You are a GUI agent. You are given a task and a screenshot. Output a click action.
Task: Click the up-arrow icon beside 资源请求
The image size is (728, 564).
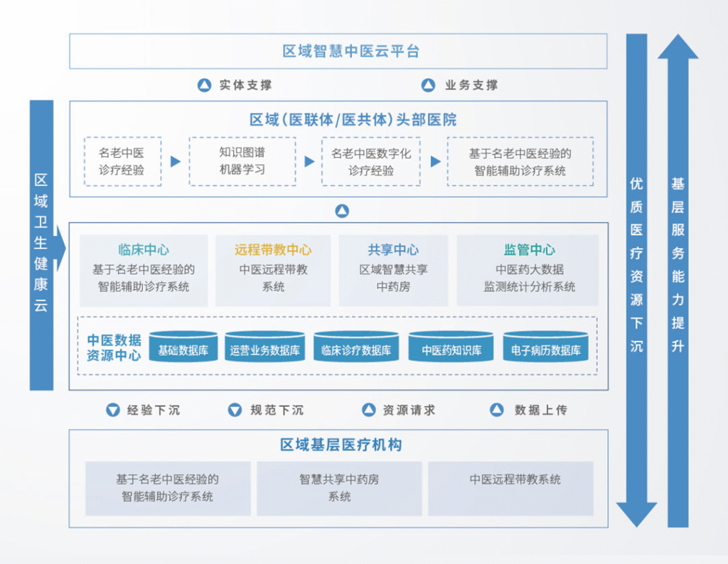(369, 410)
